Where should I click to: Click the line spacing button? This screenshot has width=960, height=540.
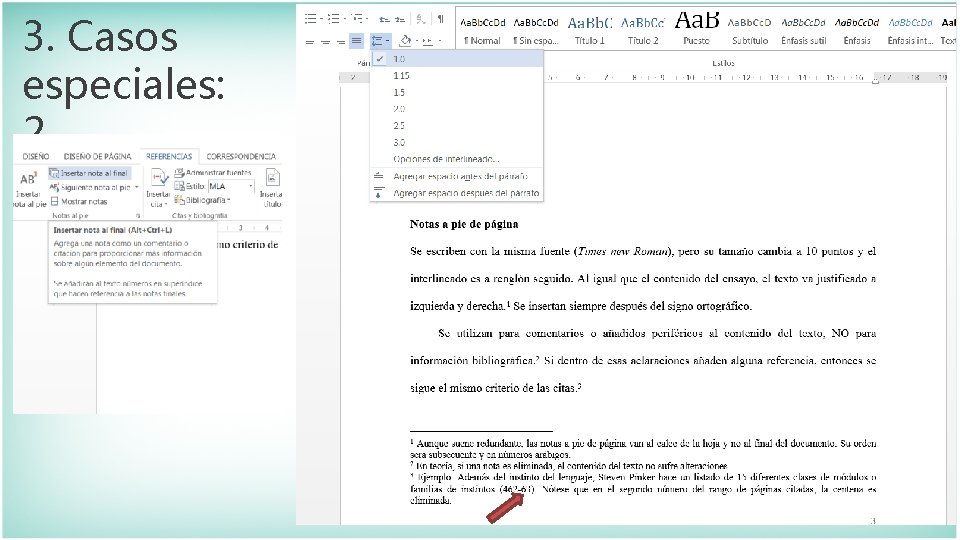(380, 41)
